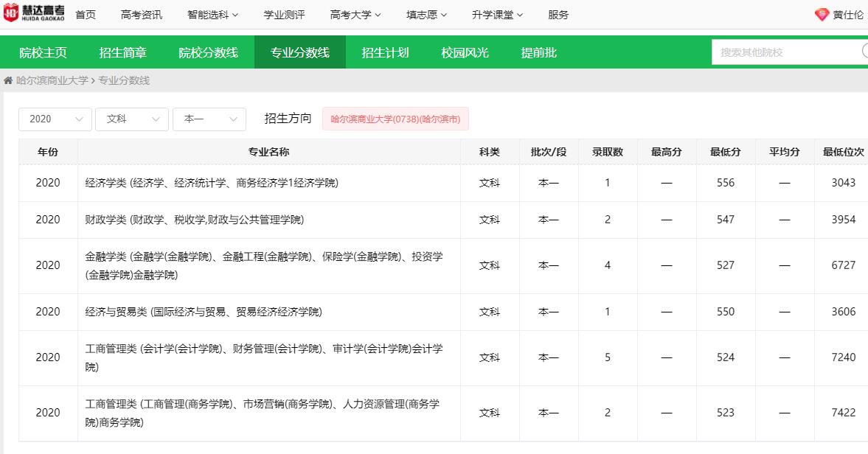Focus the 搜索其他院校 search field
The height and width of the screenshot is (454, 868).
click(x=785, y=52)
